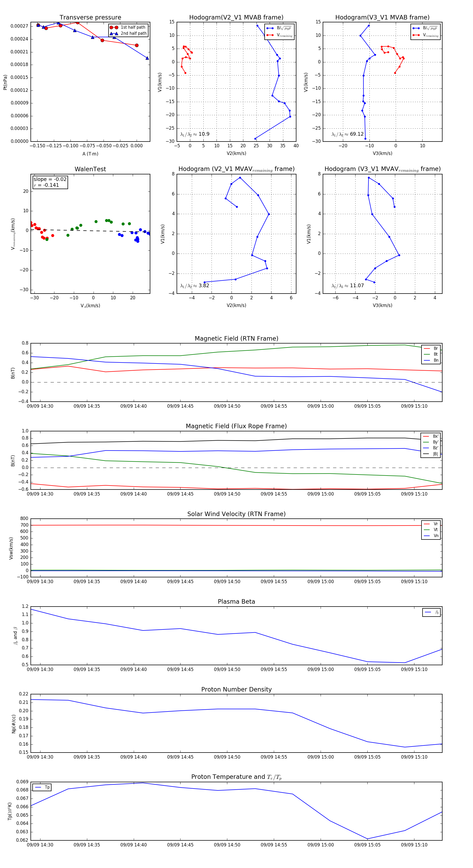Select the 'Bn' legend entry
Image resolution: width=473 pixels, height=868 pixels.
[431, 360]
